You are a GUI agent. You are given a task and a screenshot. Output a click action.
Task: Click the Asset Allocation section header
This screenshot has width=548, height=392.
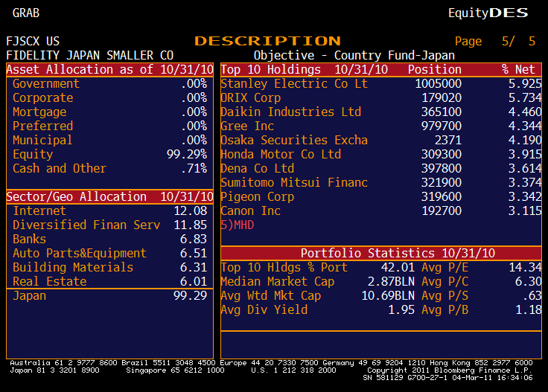point(109,70)
